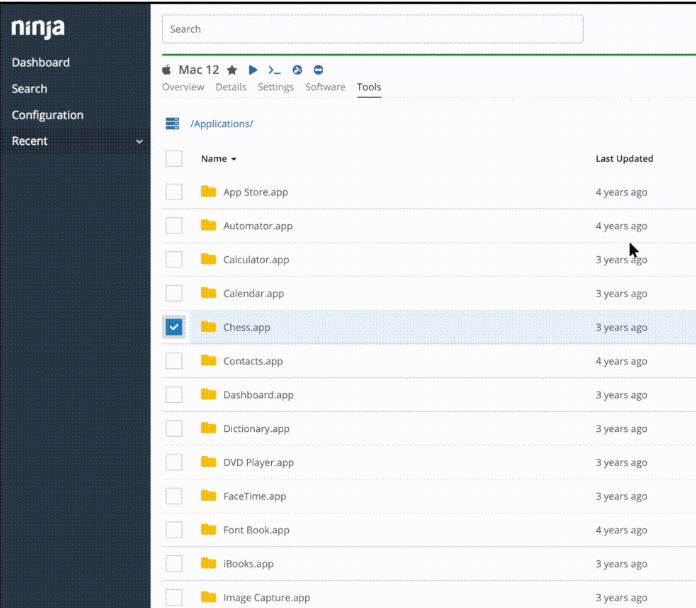Image resolution: width=696 pixels, height=608 pixels.
Task: Open Calculator.app file name
Action: pos(256,260)
